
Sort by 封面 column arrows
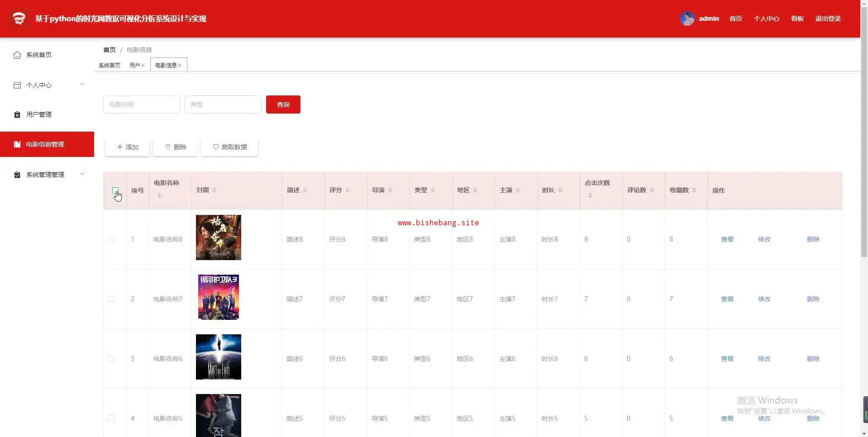point(215,190)
